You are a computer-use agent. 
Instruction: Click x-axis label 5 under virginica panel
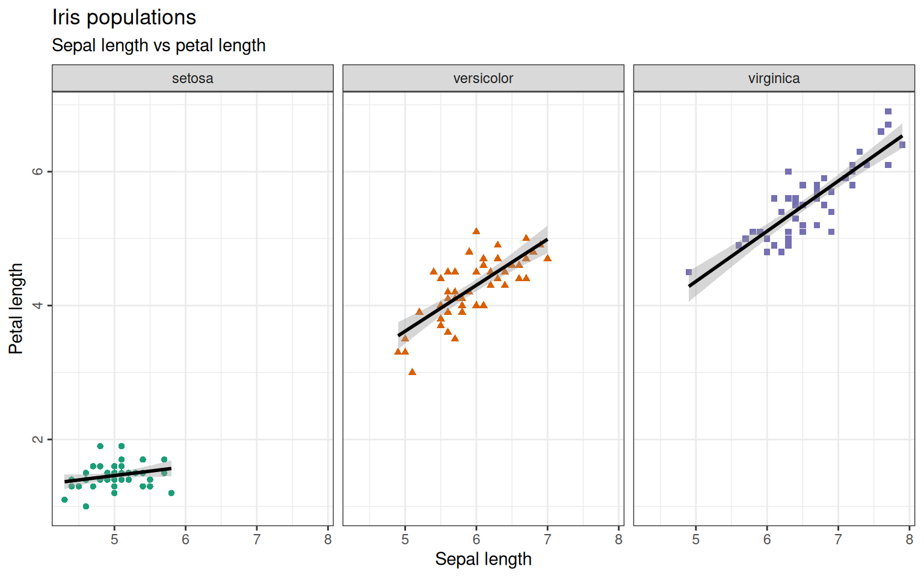696,539
